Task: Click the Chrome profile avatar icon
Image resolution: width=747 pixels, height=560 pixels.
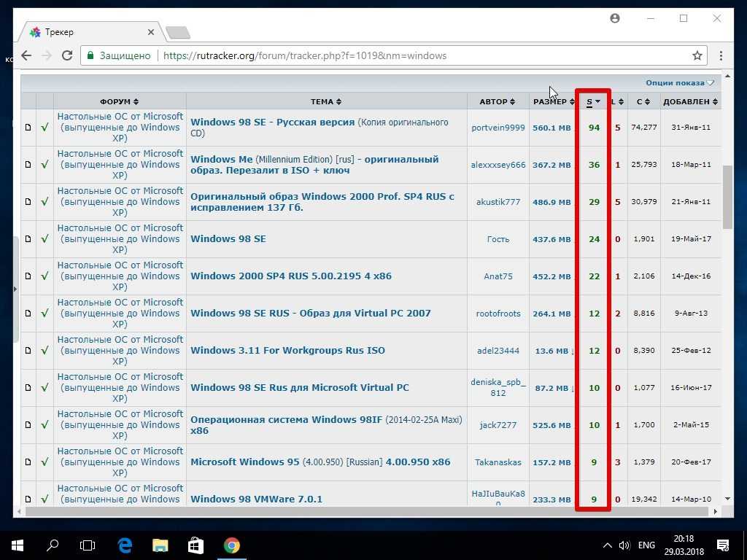Action: pos(615,18)
